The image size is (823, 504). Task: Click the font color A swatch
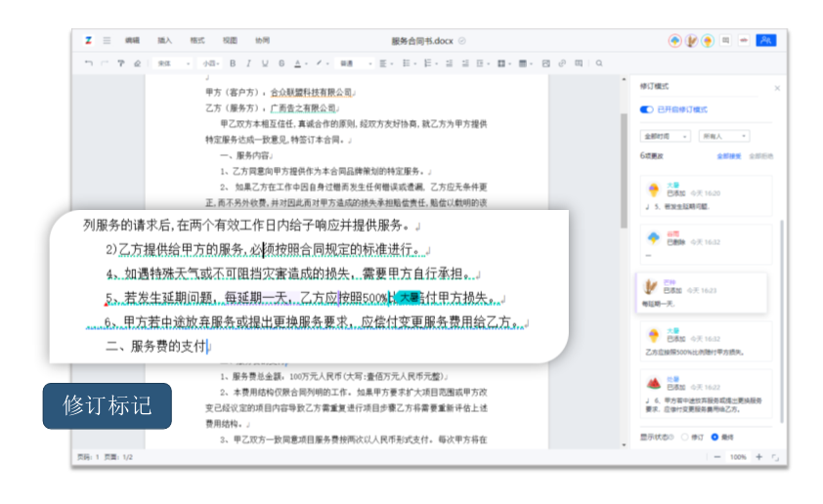297,63
